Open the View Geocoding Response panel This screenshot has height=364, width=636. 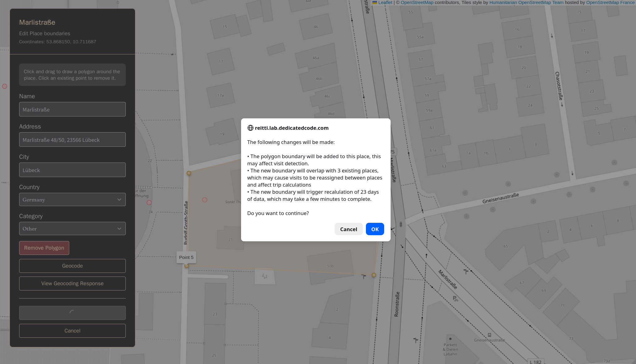coord(72,283)
